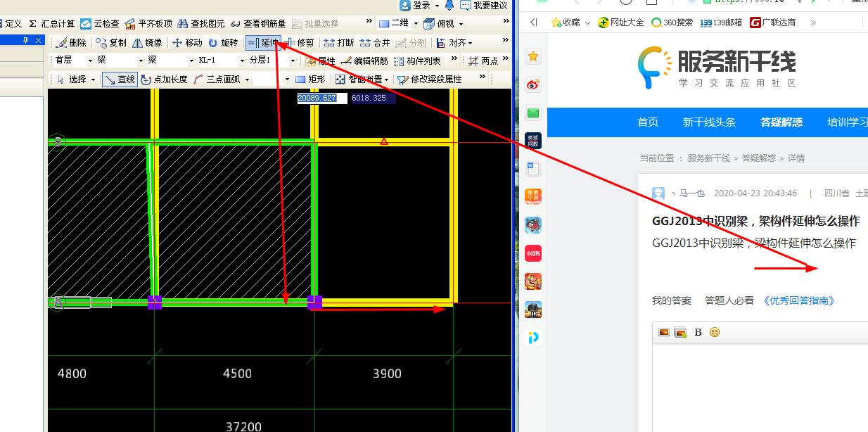Close the left side panel
The height and width of the screenshot is (432, 868).
39,40
